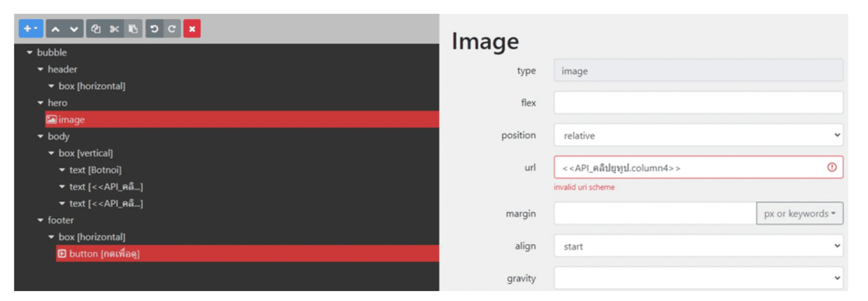The height and width of the screenshot is (301, 868).
Task: Open the px or keywords margin dropdown
Action: 800,214
